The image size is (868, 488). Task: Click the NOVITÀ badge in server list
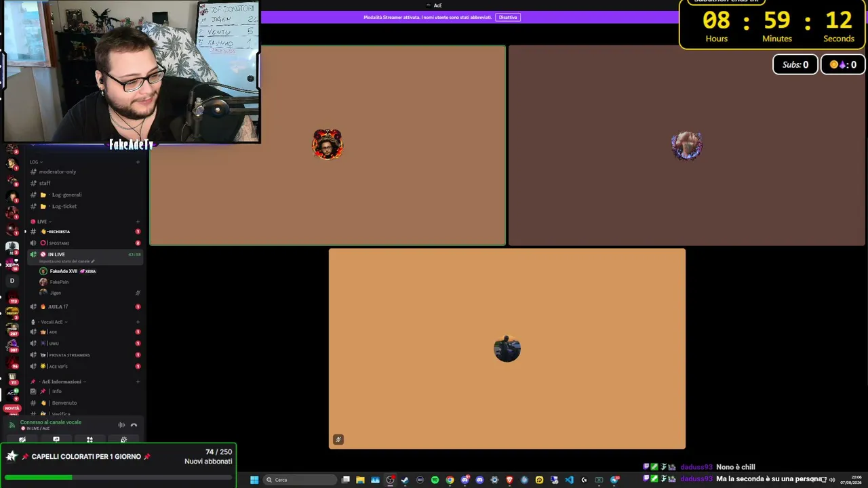tap(12, 408)
